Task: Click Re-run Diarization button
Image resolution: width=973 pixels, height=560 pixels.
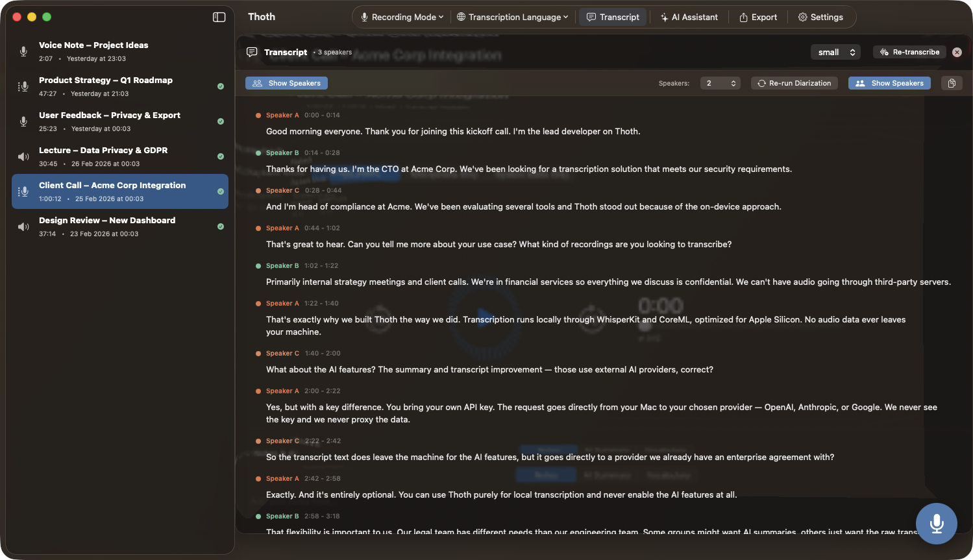Action: pyautogui.click(x=794, y=83)
